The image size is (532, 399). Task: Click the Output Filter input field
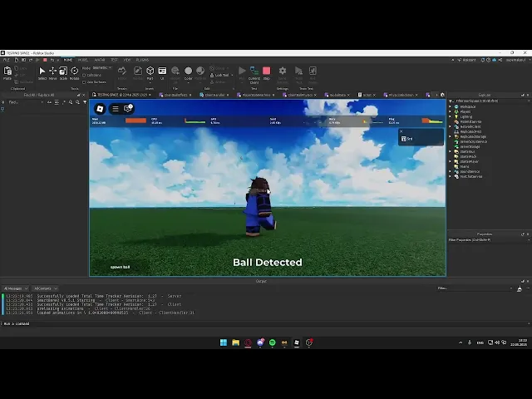[x=475, y=288]
